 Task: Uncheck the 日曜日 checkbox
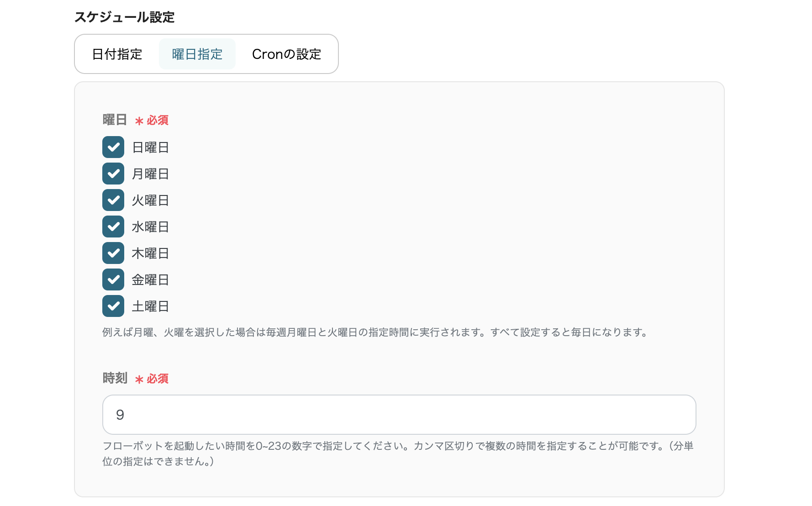113,147
